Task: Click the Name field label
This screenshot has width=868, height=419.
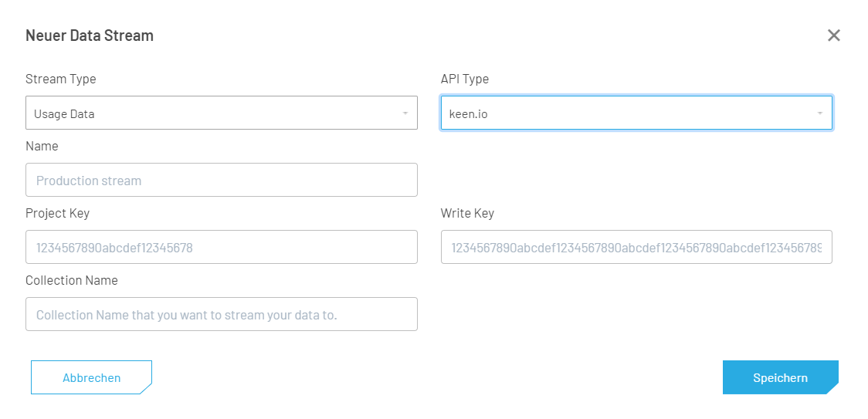Action: (x=42, y=146)
